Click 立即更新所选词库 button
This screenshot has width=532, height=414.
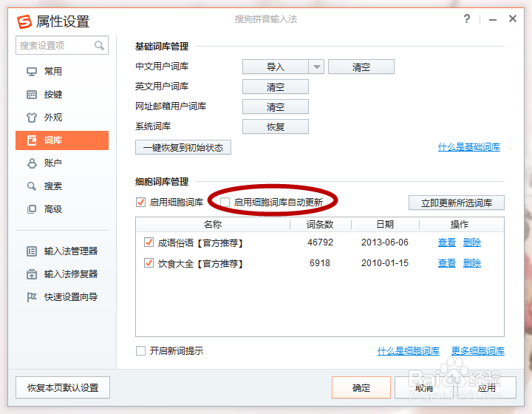point(457,203)
